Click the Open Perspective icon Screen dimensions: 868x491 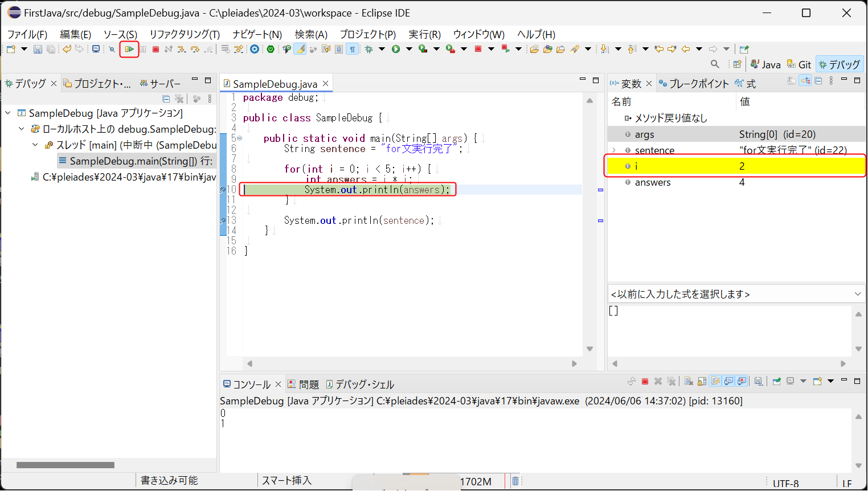point(738,64)
